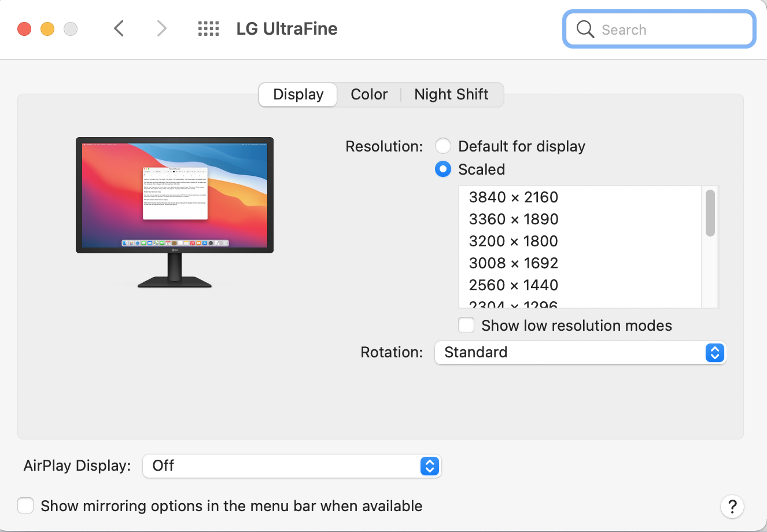Choose 2560 × 1440 resolution
Viewport: 767px width, 532px height.
tap(580, 285)
